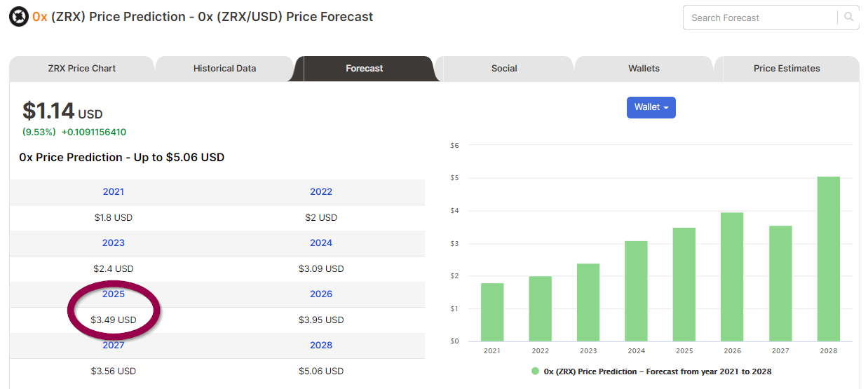Click the green legend dot for ZRX series
868x389 pixels.
click(535, 371)
